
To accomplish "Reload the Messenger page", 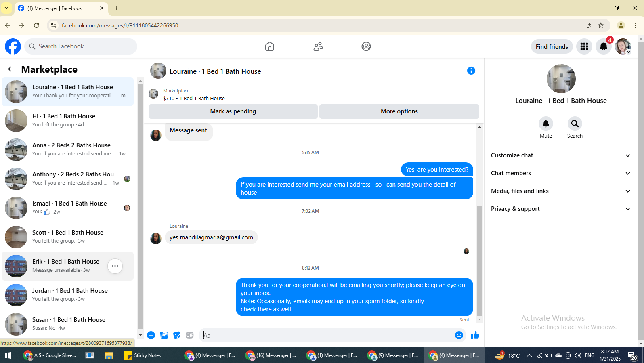I will pyautogui.click(x=36, y=25).
